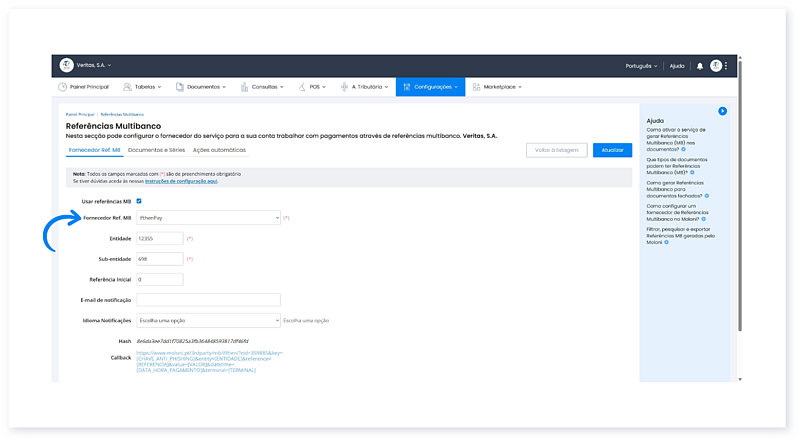800x442 pixels.
Task: Open the Ajuda link in top bar
Action: coord(677,66)
